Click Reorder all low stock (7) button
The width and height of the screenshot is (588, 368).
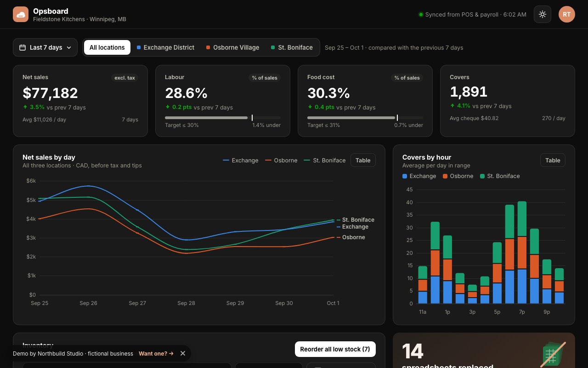coord(335,349)
